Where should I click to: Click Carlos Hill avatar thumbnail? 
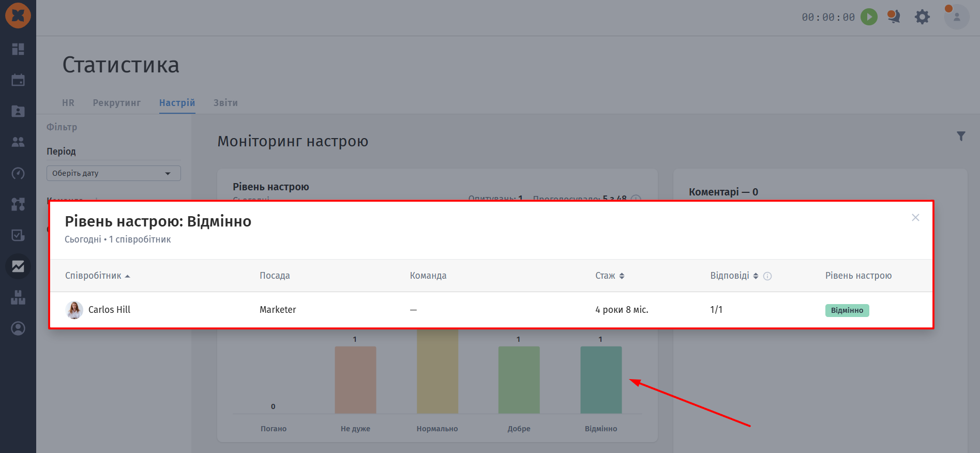tap(74, 310)
